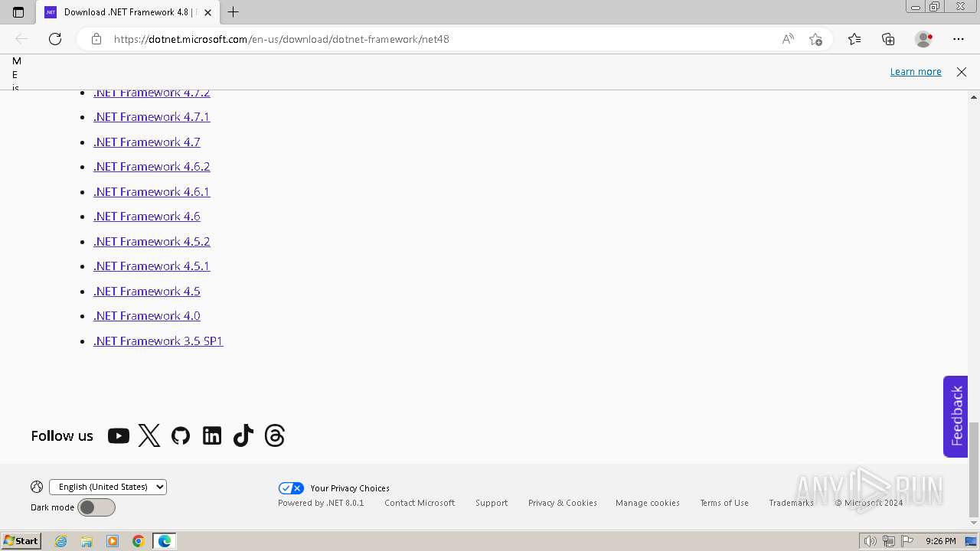The image size is (980, 551).
Task: Open Edge Settings and more menu
Action: 959,39
